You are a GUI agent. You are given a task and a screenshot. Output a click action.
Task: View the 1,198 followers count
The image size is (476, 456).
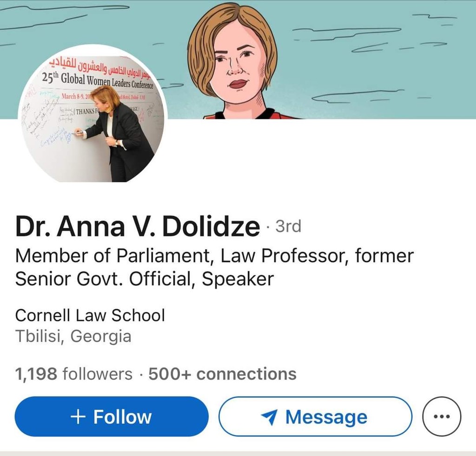73,373
